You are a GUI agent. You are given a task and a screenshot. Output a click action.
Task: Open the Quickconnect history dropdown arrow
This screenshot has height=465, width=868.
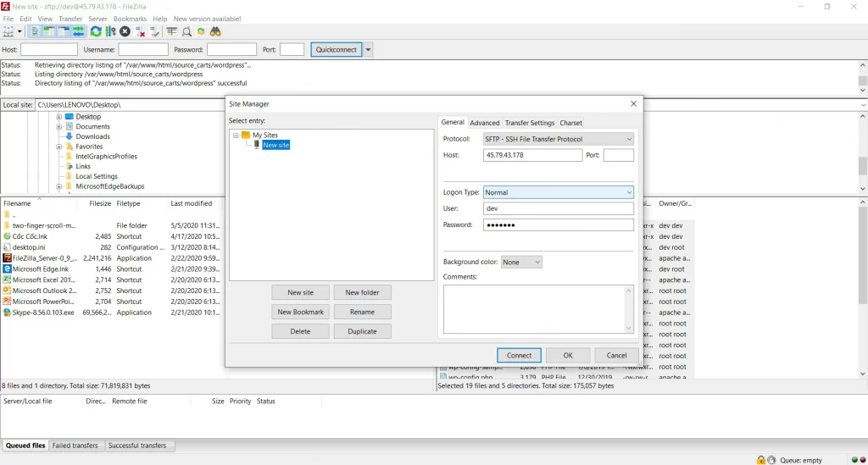[368, 50]
